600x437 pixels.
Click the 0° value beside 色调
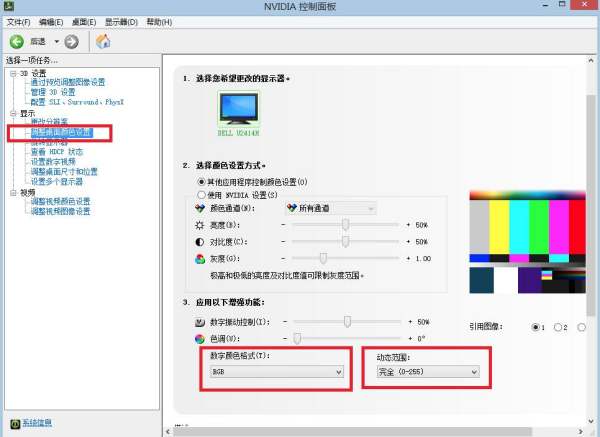pos(421,339)
